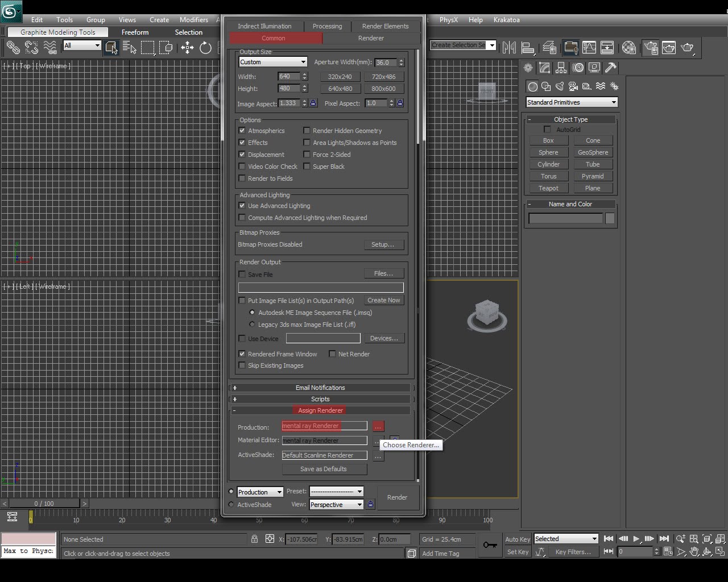Open the Modifiers menu
This screenshot has width=728, height=582.
tap(194, 20)
